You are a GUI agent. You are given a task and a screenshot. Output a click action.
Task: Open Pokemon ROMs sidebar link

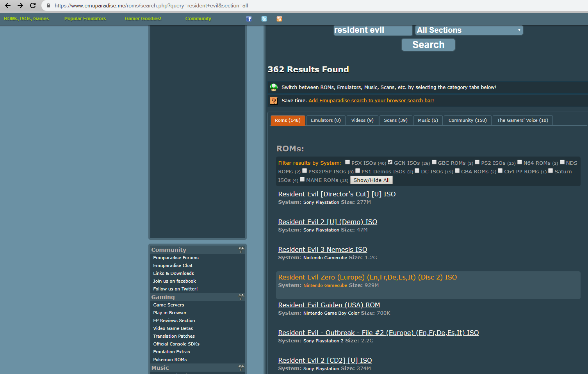coord(170,360)
